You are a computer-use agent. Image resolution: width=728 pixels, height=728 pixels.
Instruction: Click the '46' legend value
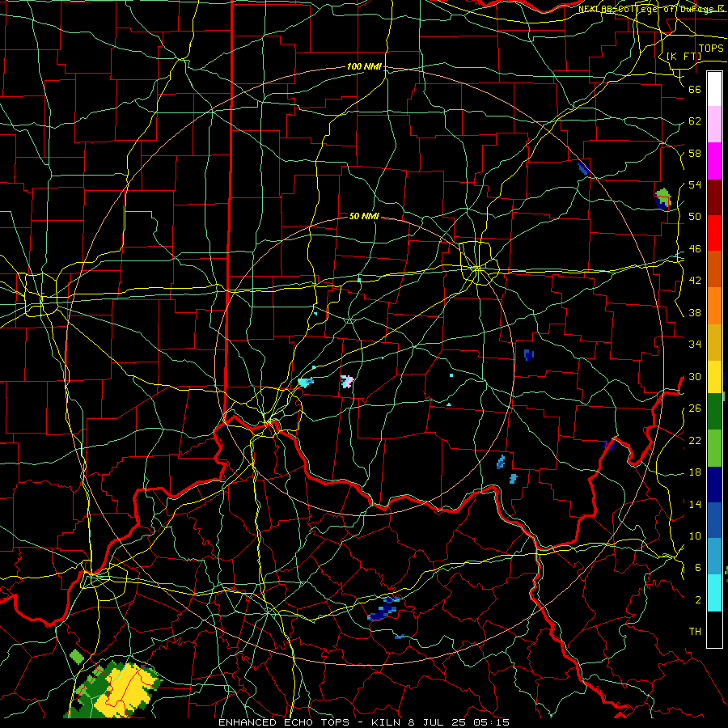pyautogui.click(x=695, y=249)
